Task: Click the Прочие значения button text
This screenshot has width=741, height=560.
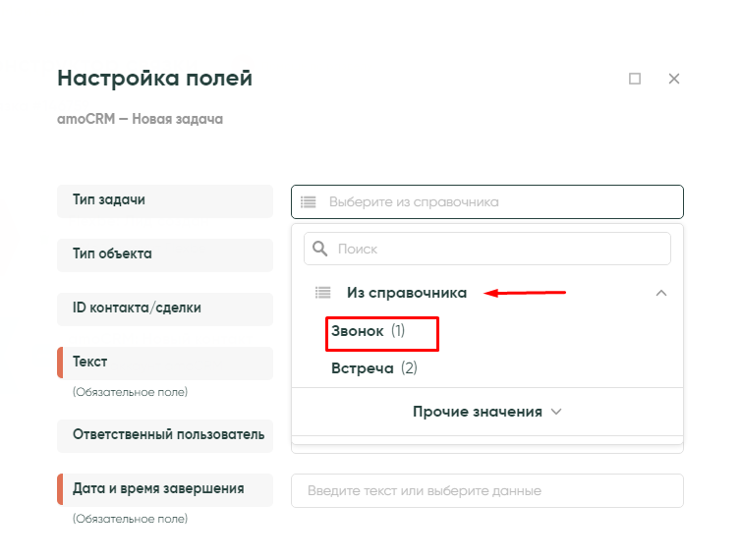Action: point(477,412)
